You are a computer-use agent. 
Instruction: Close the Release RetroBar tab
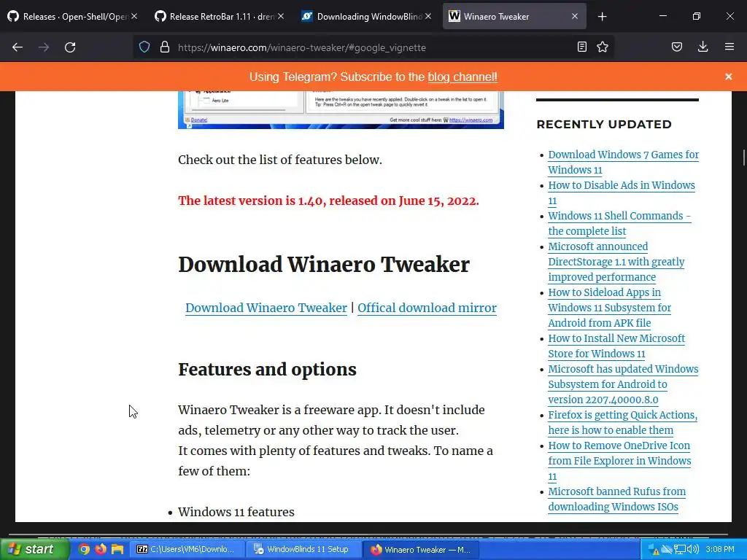pyautogui.click(x=281, y=16)
